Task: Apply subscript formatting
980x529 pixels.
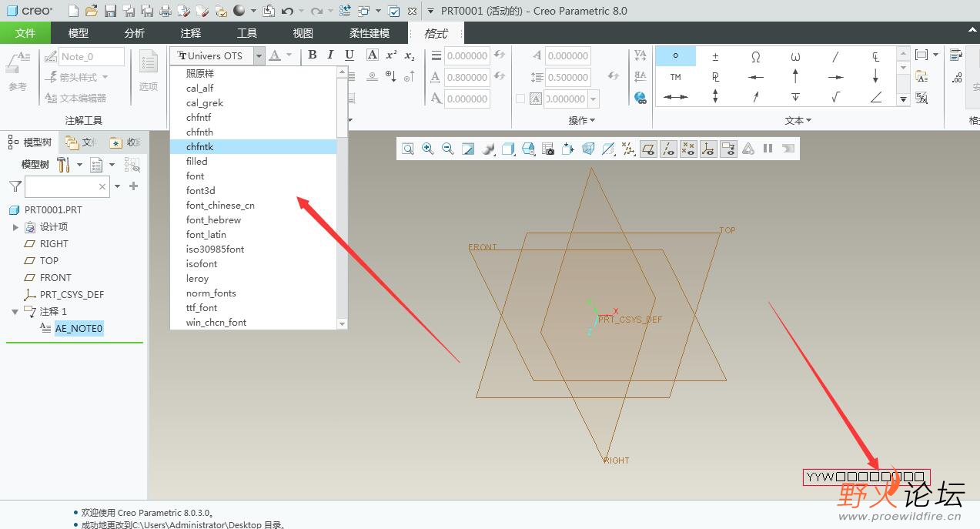Action: click(x=410, y=55)
